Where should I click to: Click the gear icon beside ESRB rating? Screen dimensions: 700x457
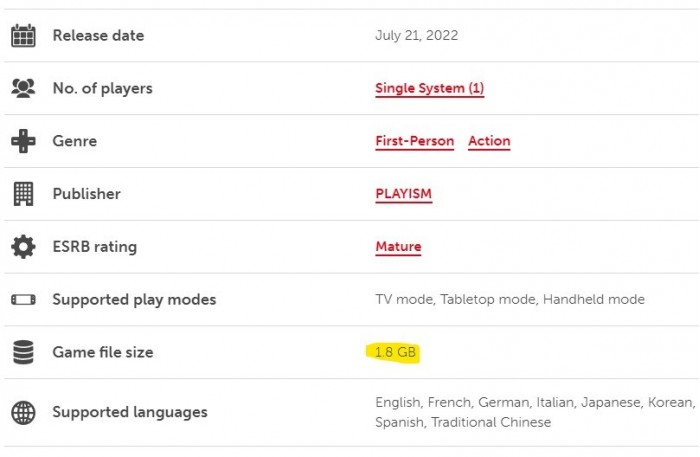[23, 246]
